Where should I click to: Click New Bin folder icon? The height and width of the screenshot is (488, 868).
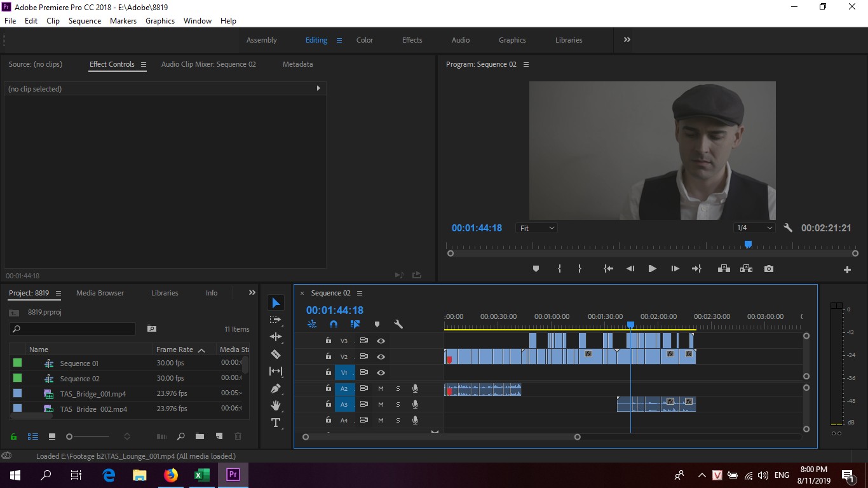pos(200,436)
